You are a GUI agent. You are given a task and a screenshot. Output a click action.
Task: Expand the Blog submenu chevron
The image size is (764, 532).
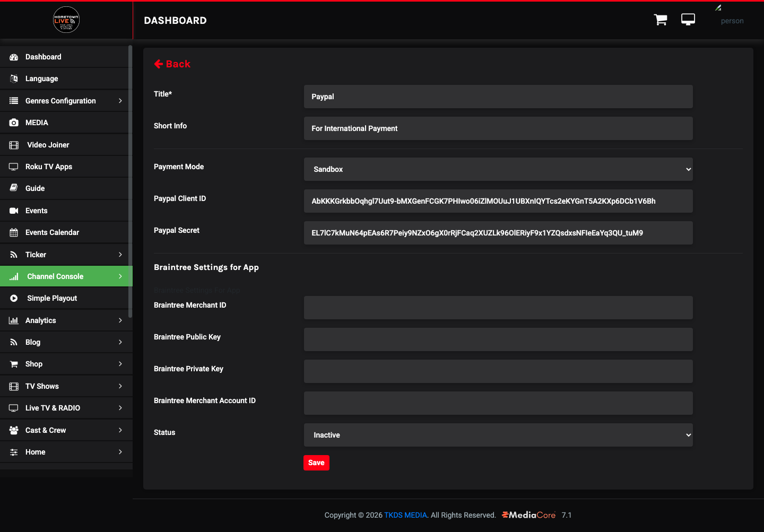120,342
